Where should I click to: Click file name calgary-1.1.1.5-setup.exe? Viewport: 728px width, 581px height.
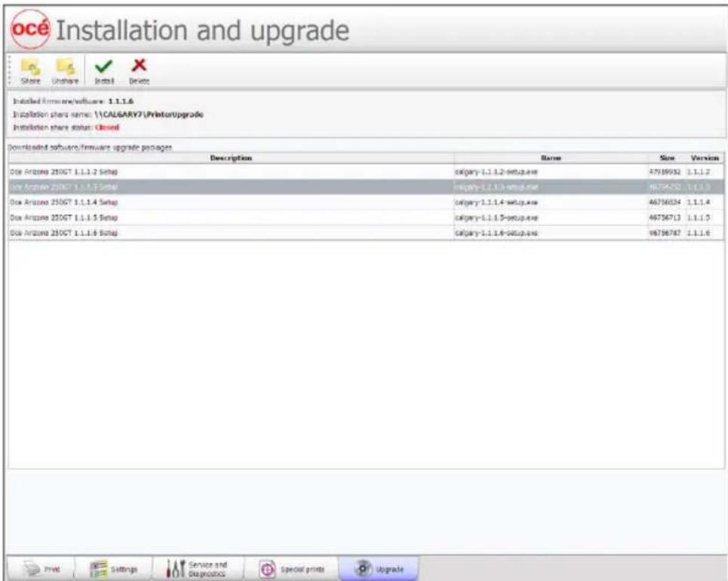[x=496, y=218]
